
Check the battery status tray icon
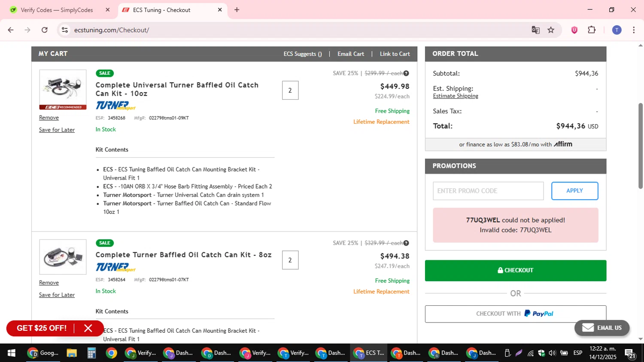(564, 353)
